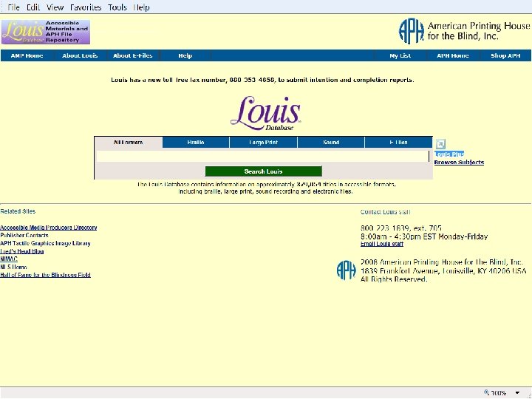Open the NIMAC link
The image size is (532, 399).
tap(9, 259)
